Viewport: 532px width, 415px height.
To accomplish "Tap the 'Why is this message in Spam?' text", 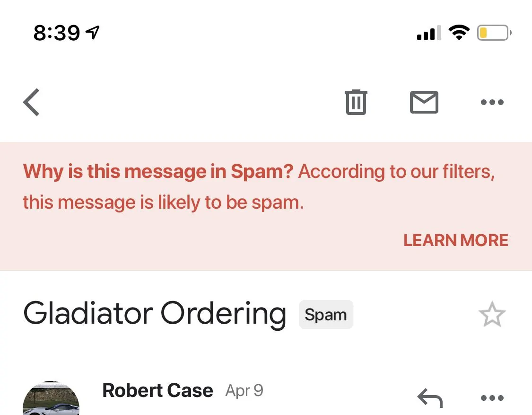I will (158, 171).
